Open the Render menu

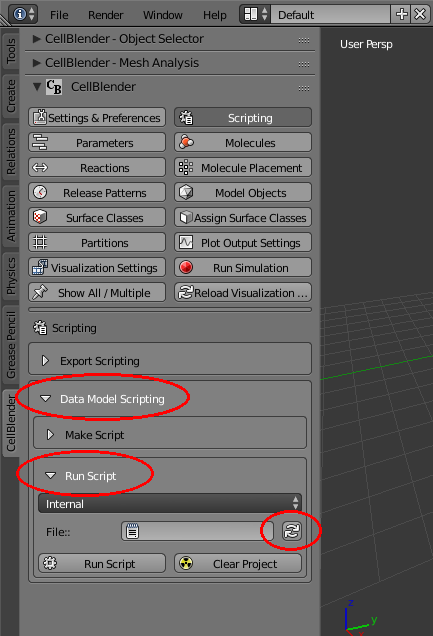[105, 15]
